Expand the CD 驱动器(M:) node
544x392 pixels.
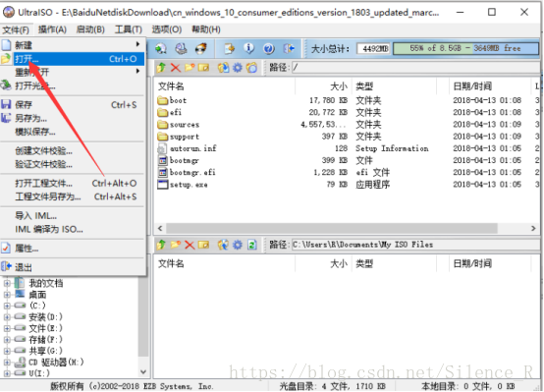7,363
